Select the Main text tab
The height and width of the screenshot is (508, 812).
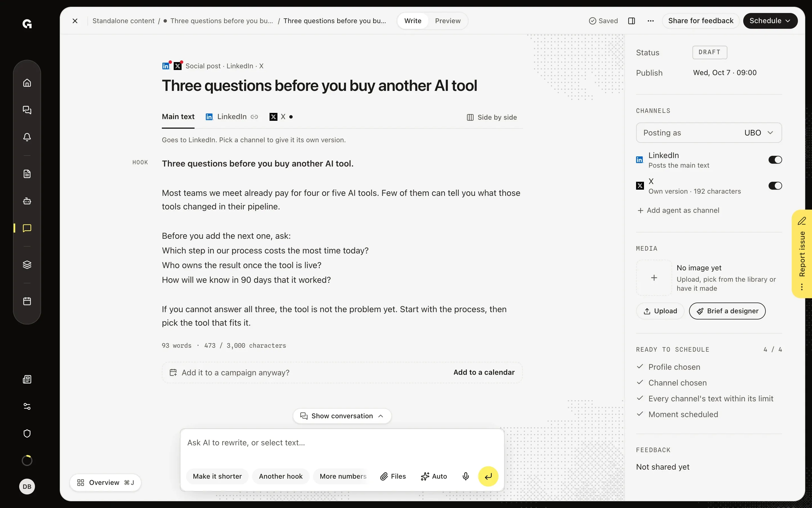[x=178, y=117]
